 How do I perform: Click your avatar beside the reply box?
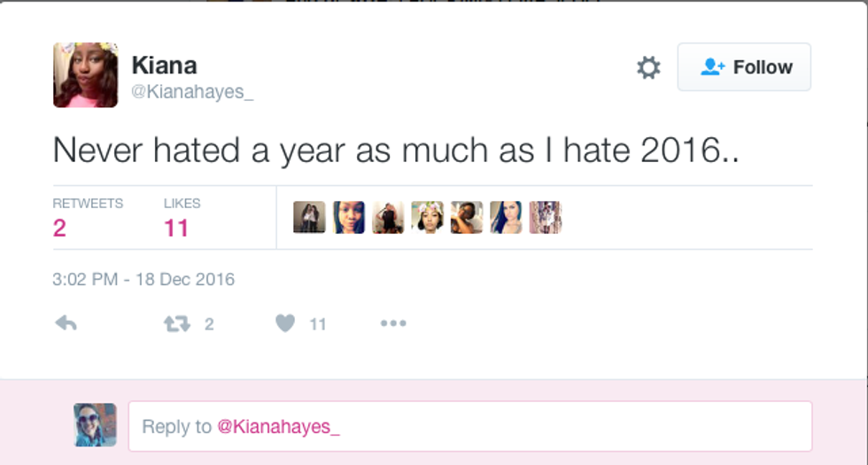95,425
